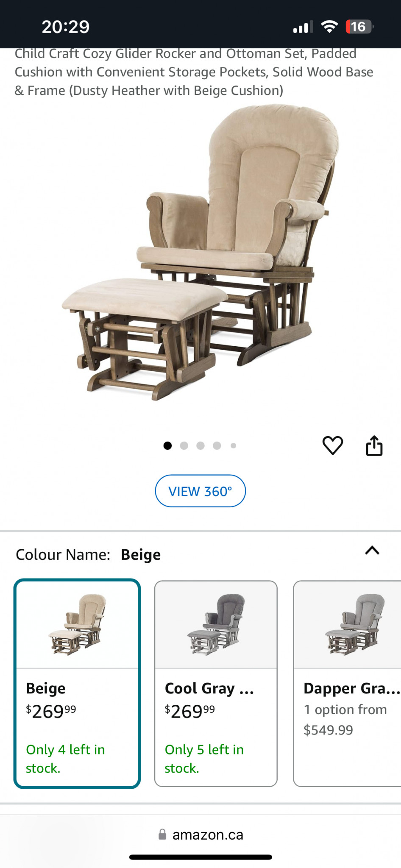Tap the heart wishlist icon
This screenshot has width=401, height=868.
[x=333, y=445]
